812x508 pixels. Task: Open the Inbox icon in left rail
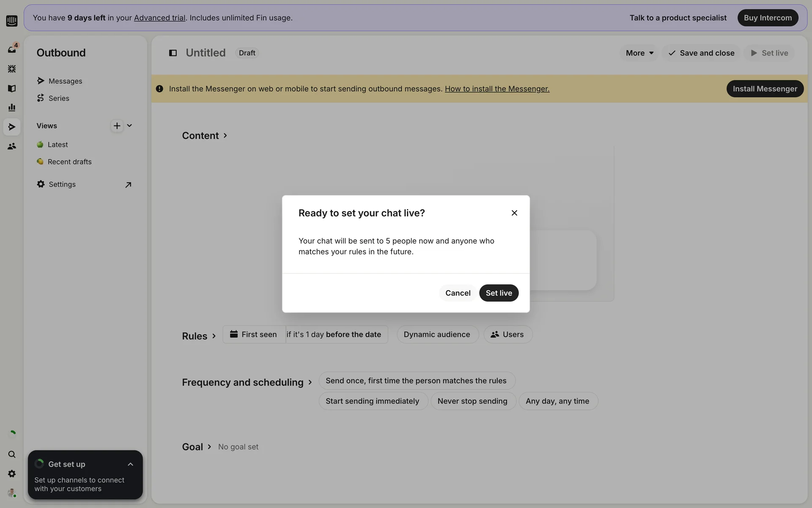[x=12, y=49]
